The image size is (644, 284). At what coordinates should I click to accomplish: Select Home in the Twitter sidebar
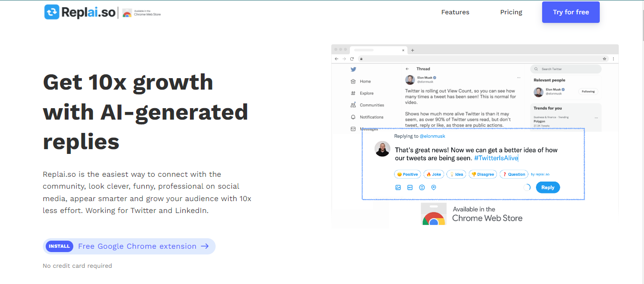click(365, 81)
